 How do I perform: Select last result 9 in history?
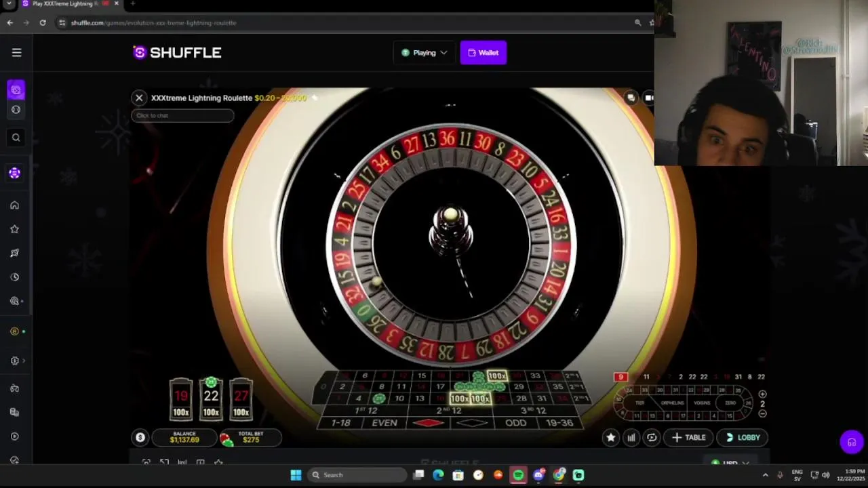point(620,377)
